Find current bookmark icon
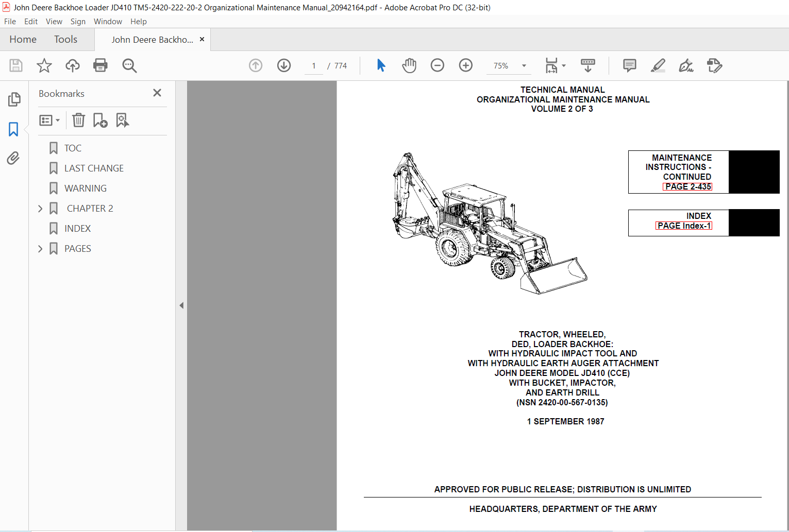The image size is (789, 532). [x=122, y=120]
